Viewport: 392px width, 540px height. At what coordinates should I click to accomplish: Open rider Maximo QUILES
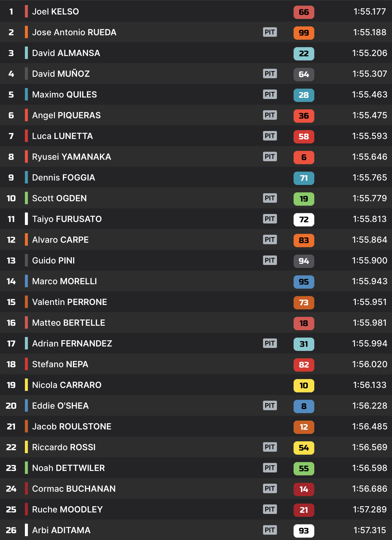tap(64, 95)
